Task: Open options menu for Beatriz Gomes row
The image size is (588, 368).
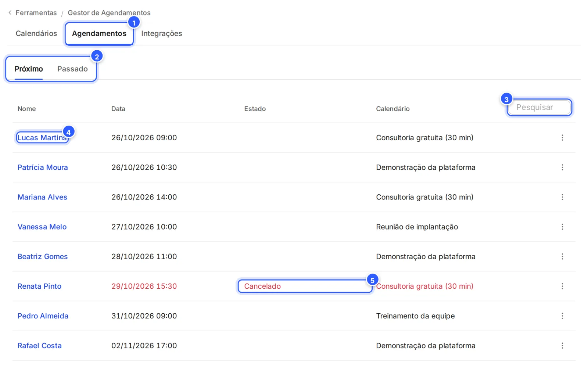Action: pos(562,257)
